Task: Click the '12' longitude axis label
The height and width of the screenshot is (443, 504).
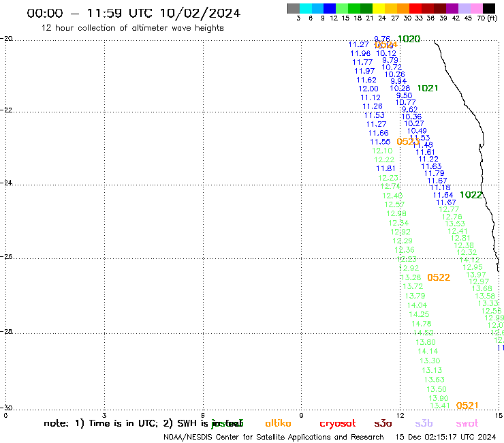Action: [400, 415]
